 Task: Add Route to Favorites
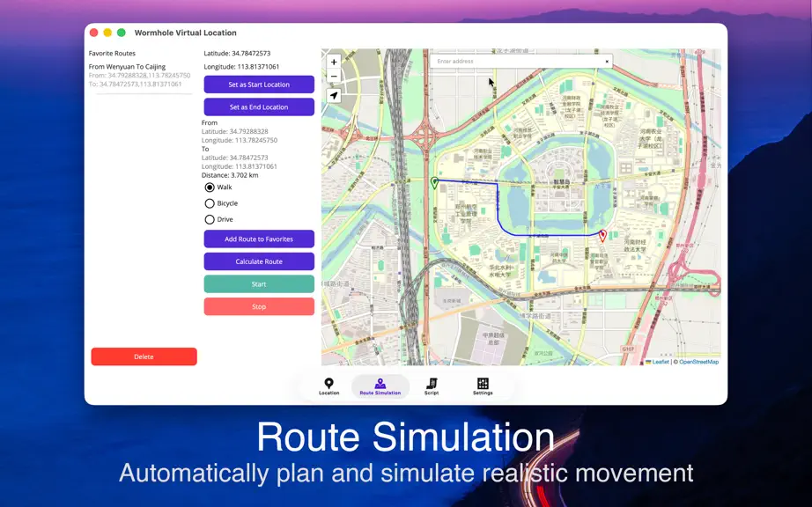click(259, 239)
